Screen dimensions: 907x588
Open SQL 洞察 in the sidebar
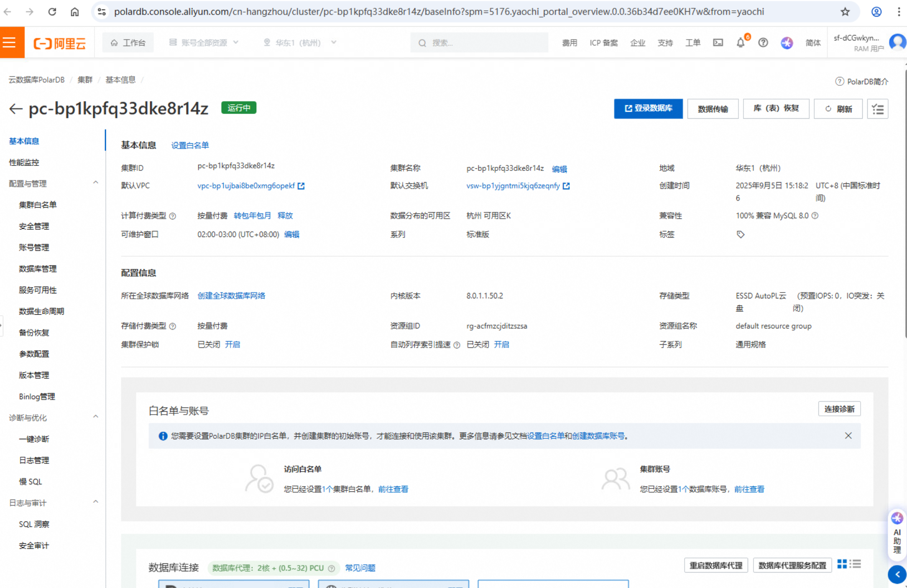pyautogui.click(x=34, y=524)
